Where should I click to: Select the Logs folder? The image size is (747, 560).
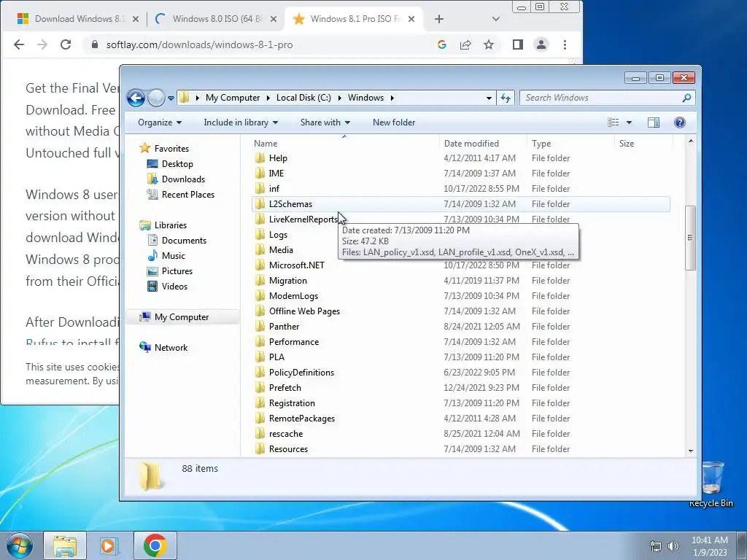pos(278,235)
